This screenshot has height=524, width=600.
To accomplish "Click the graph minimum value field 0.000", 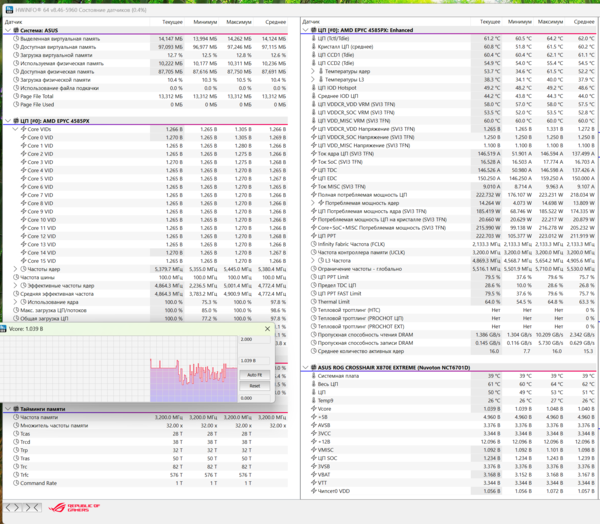I will click(254, 398).
